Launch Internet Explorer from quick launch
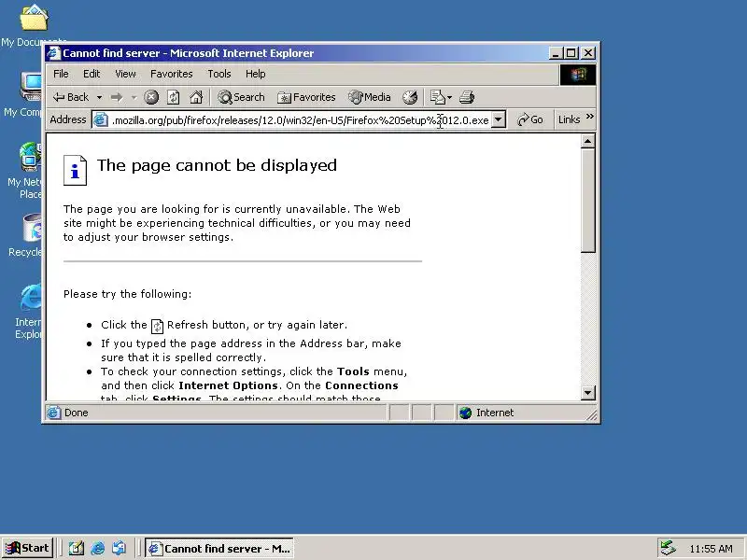Image resolution: width=747 pixels, height=560 pixels. (98, 548)
